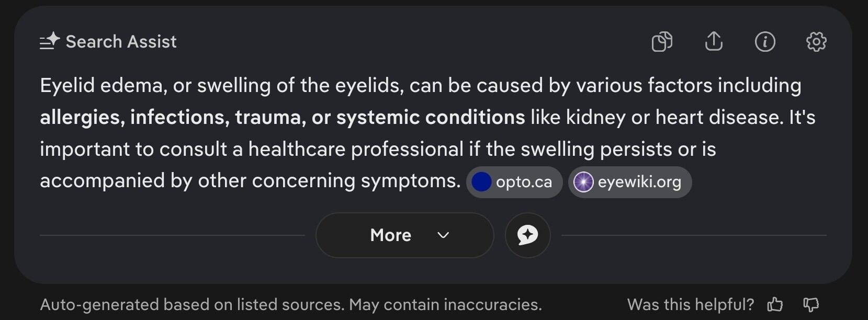Open the opto.ca source link

[514, 182]
